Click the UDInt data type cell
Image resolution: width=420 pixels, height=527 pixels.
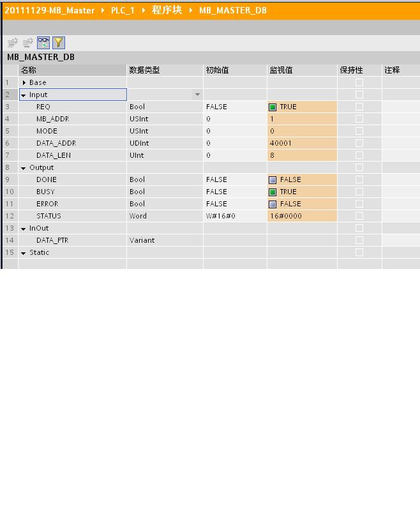pyautogui.click(x=165, y=143)
